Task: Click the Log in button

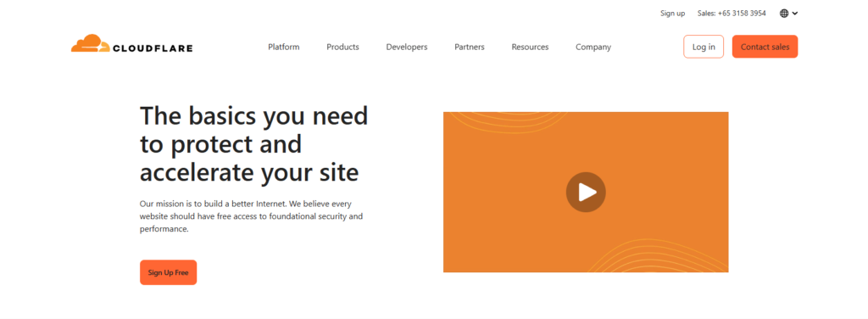Action: [704, 47]
